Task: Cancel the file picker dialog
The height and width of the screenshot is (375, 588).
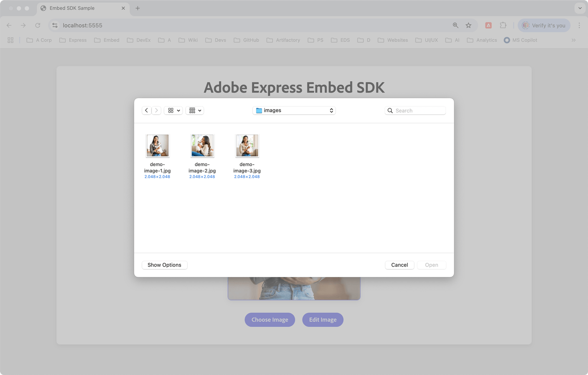Action: click(x=399, y=265)
